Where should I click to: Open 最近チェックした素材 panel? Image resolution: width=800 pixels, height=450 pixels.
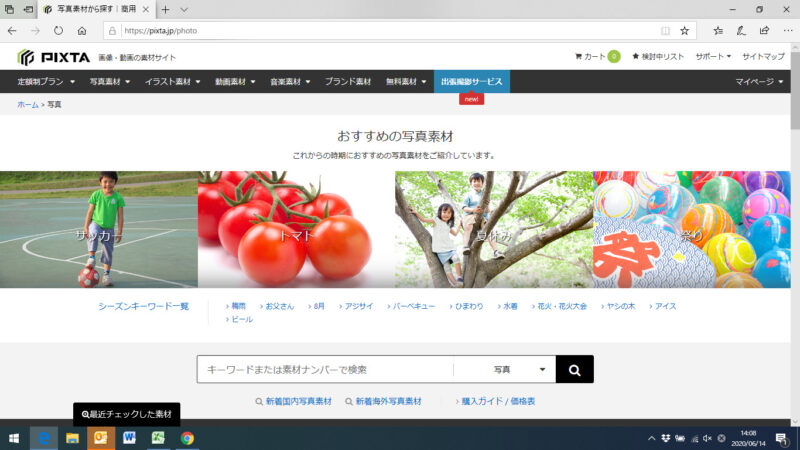pyautogui.click(x=127, y=413)
